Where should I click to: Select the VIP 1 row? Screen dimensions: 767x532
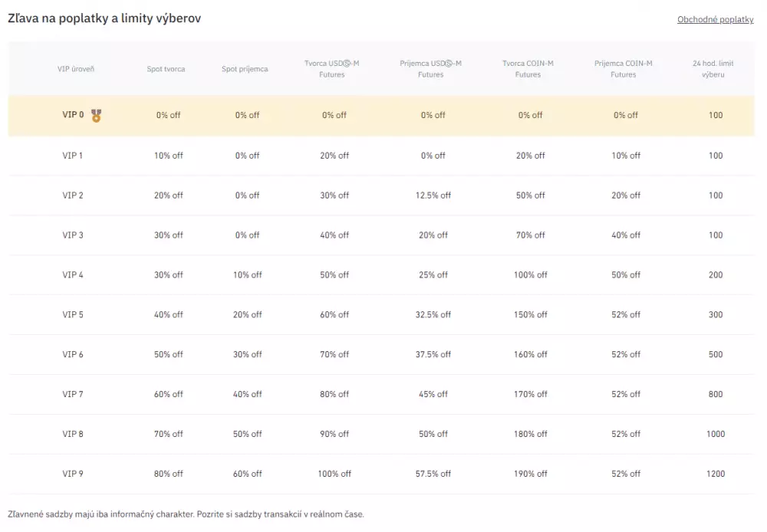tap(383, 155)
